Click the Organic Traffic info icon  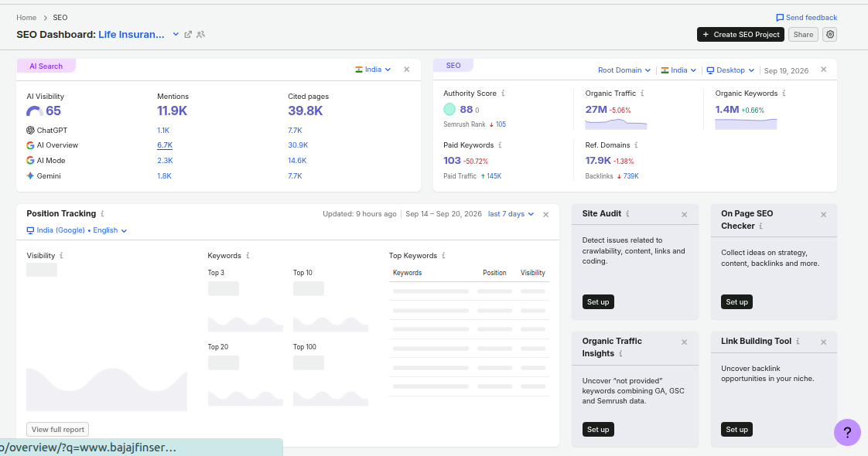[x=642, y=94]
